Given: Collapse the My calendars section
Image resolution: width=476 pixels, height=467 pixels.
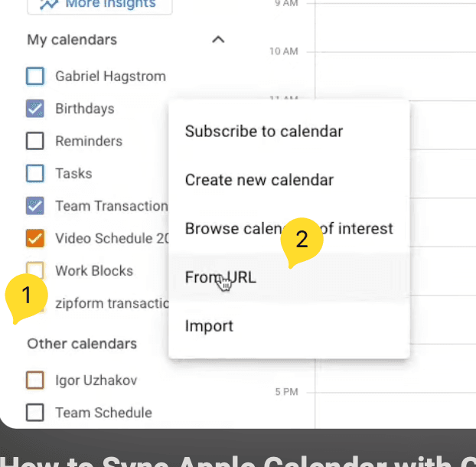Looking at the screenshot, I should (218, 40).
